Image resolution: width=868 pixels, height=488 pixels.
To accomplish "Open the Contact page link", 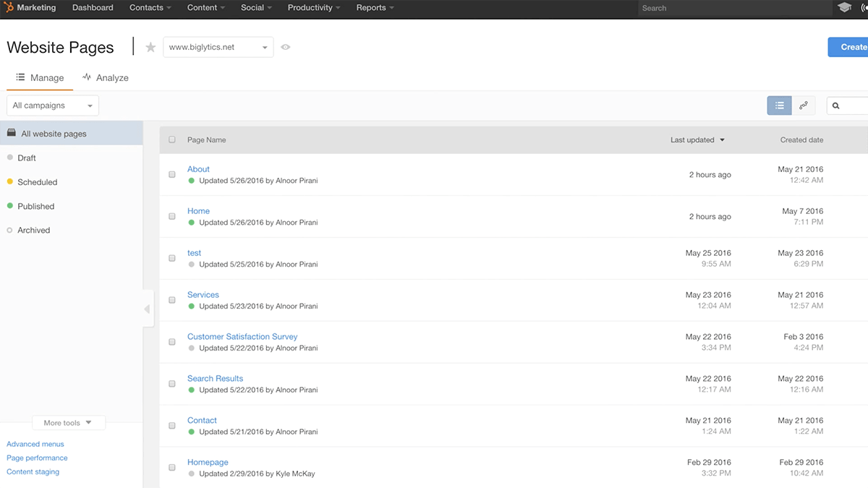I will pos(202,421).
